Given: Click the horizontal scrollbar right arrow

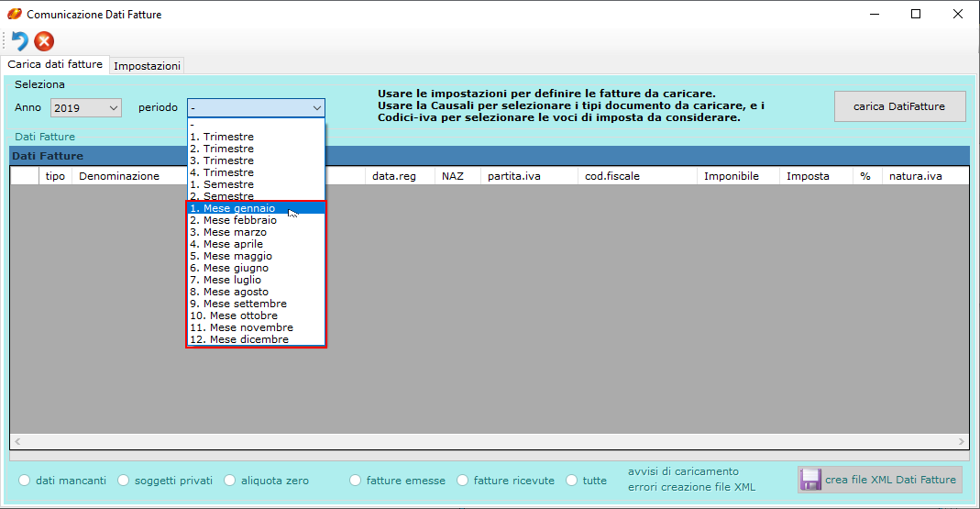Looking at the screenshot, I should pyautogui.click(x=962, y=442).
